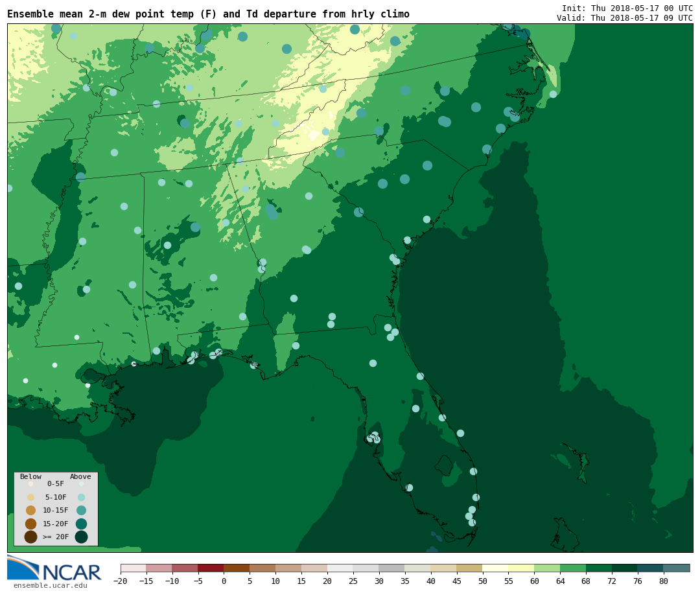This screenshot has width=700, height=593.
Task: Click the Below >= 20F dark brown legend circle
Action: (x=30, y=537)
